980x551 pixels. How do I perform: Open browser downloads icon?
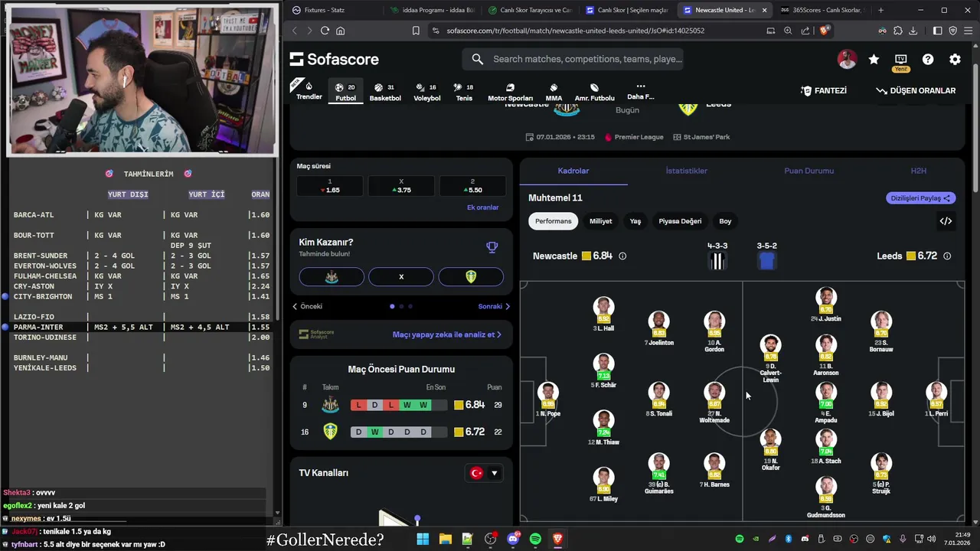(913, 31)
